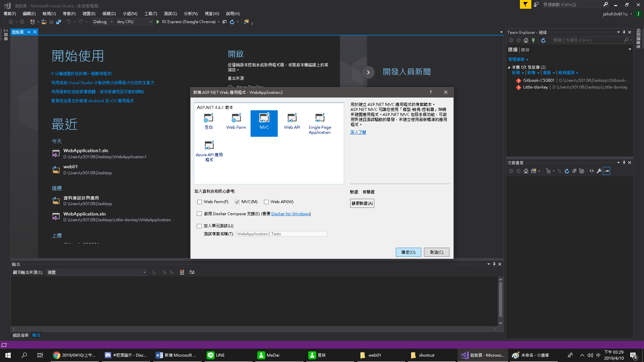The image size is (644, 362).
Task: Expand IIS Express browser dropdown arrow
Action: click(219, 22)
